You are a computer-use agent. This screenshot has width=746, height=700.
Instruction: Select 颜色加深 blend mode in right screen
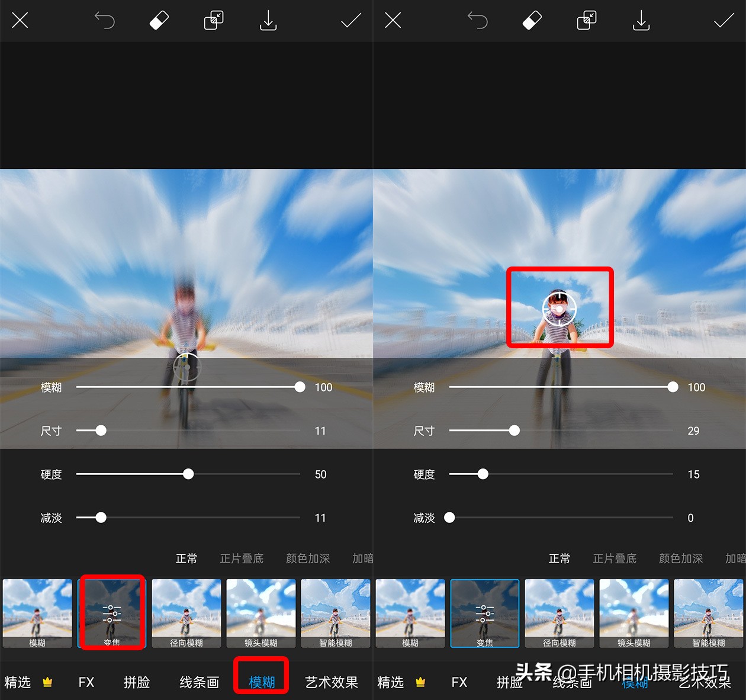(681, 558)
